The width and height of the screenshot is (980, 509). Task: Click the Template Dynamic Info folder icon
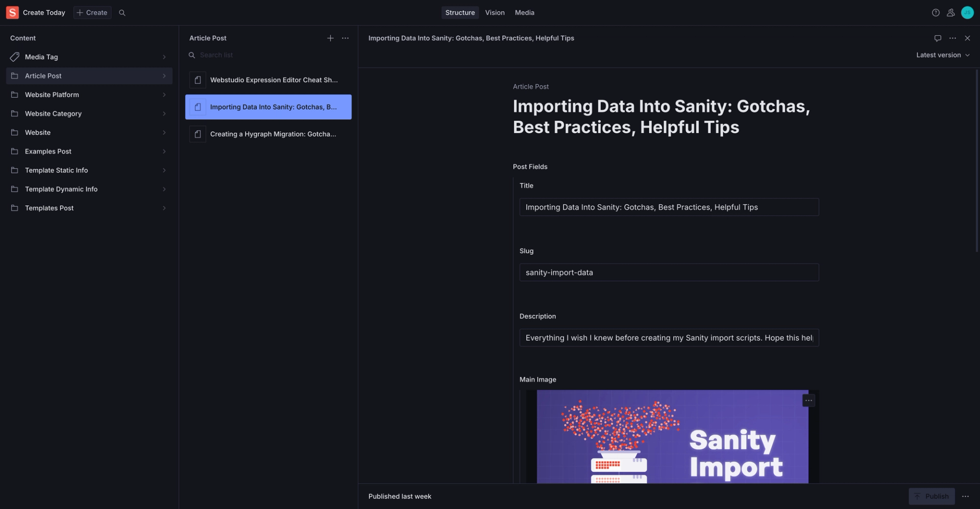click(14, 189)
